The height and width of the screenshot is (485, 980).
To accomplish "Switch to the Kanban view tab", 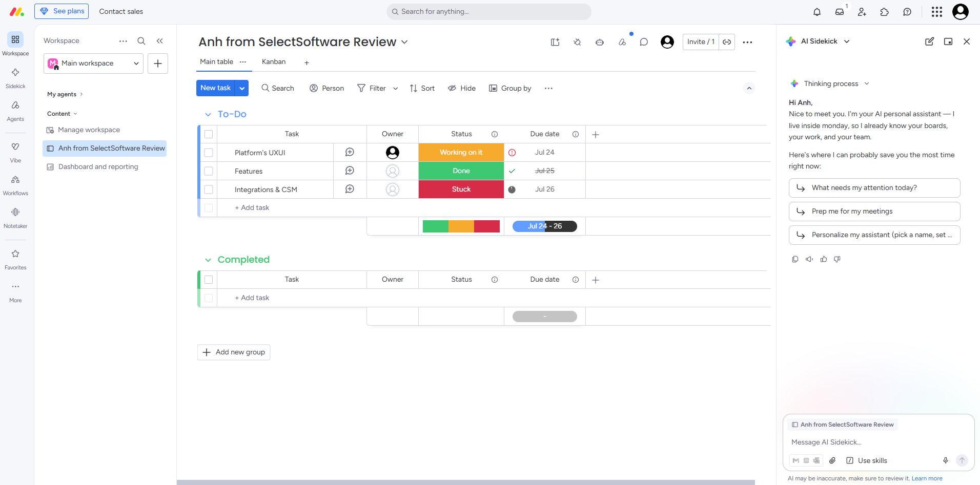I will [x=274, y=62].
